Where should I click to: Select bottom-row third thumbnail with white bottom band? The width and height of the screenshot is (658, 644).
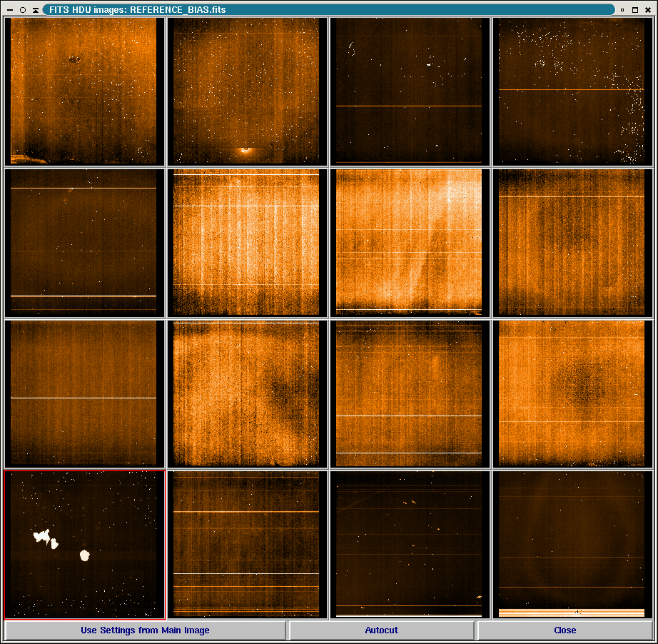[x=409, y=544]
